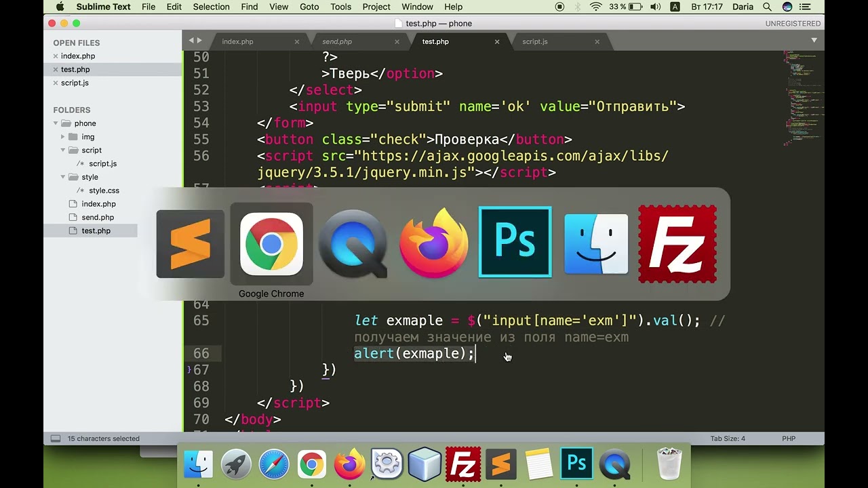Open the Trash in the Dock
This screenshot has height=488, width=868.
(x=670, y=464)
